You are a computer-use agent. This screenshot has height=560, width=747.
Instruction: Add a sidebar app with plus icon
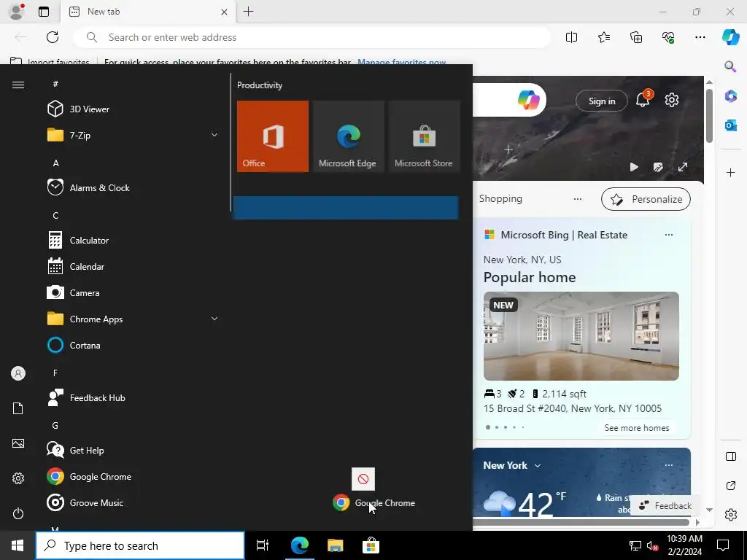click(x=730, y=172)
